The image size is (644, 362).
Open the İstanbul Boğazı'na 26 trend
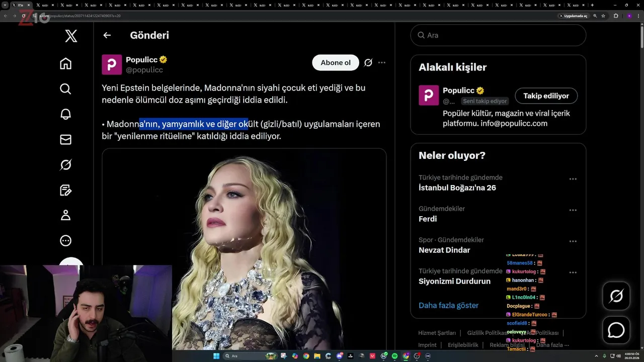(x=457, y=188)
